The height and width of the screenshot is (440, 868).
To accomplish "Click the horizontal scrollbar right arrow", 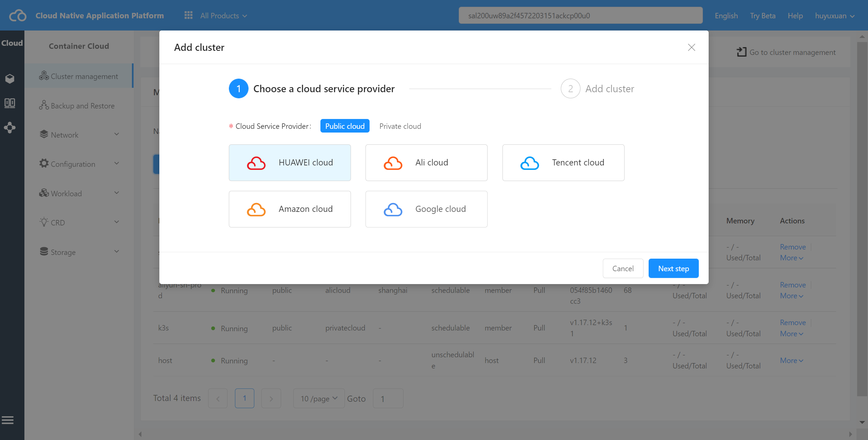I will pyautogui.click(x=850, y=434).
